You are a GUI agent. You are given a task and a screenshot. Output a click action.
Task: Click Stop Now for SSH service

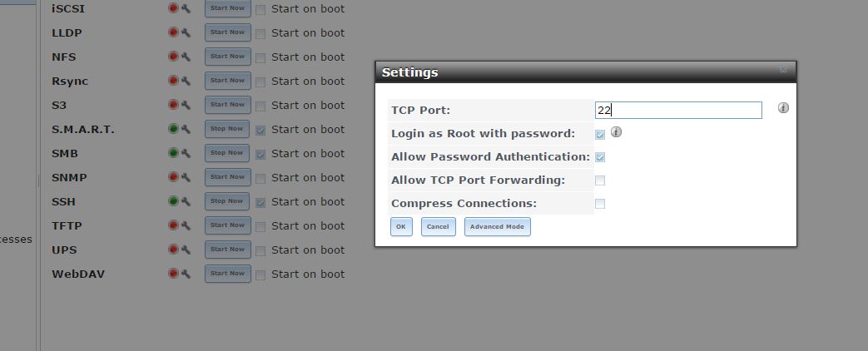point(227,201)
